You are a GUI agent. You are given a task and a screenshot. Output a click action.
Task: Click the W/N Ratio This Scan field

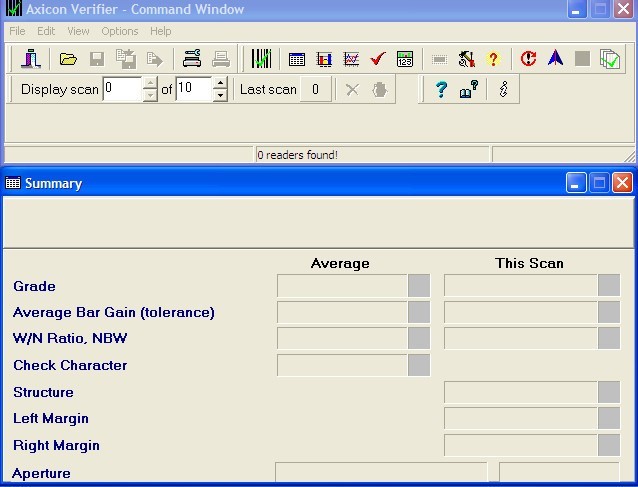coord(521,338)
